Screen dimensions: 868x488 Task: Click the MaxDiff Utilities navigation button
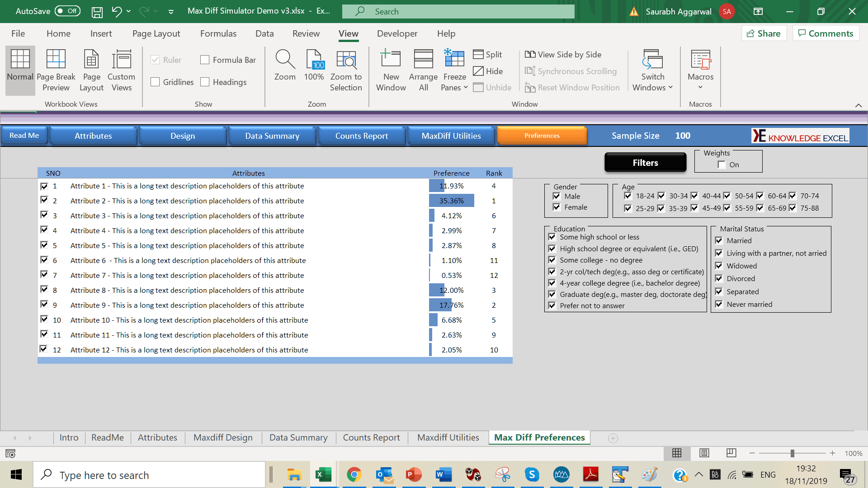pyautogui.click(x=451, y=136)
